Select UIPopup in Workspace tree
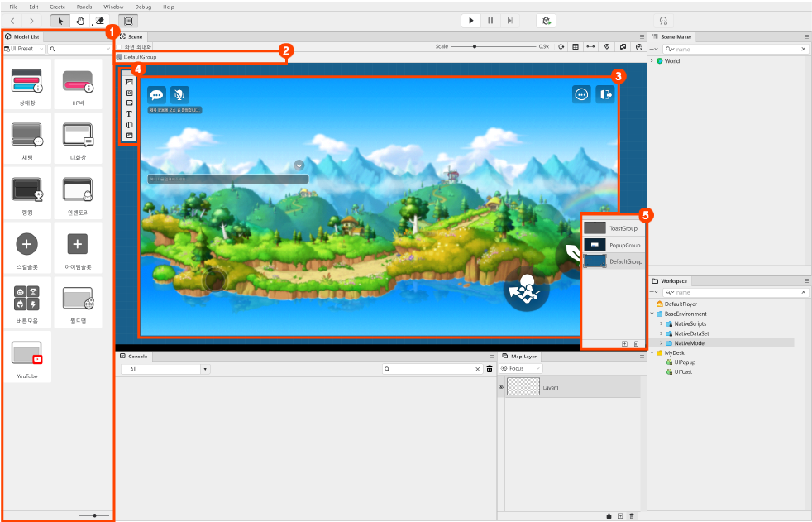This screenshot has width=812, height=522. coord(685,362)
